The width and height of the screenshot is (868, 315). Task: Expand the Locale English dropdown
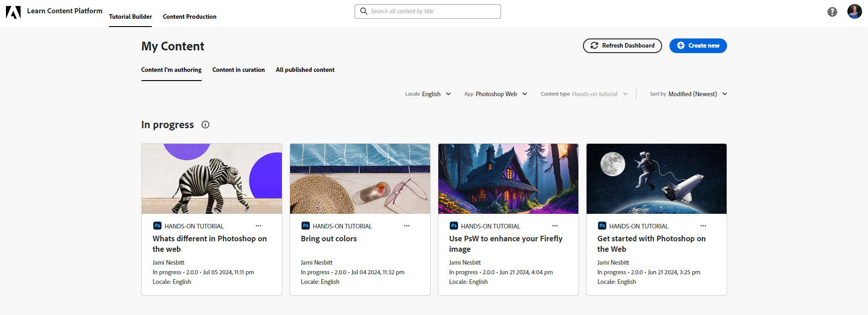(x=428, y=94)
